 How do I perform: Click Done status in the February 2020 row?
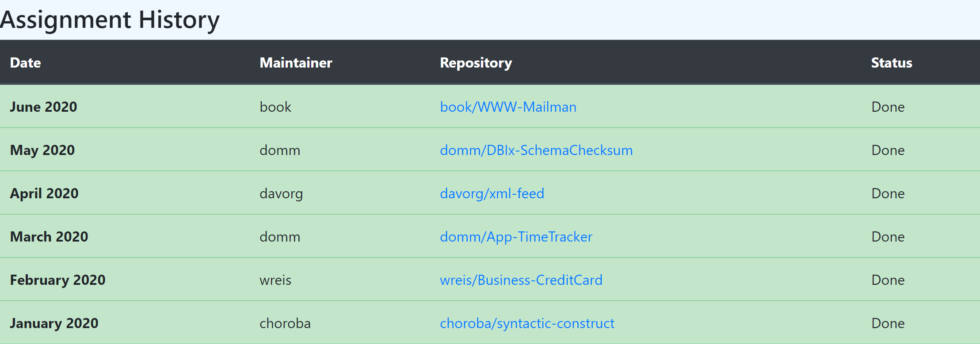(x=888, y=280)
